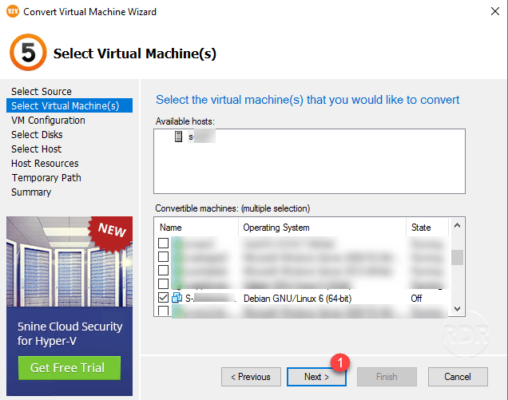This screenshot has height=400, width=508.
Task: Click the machine list scroll down arrow
Action: coord(457,309)
